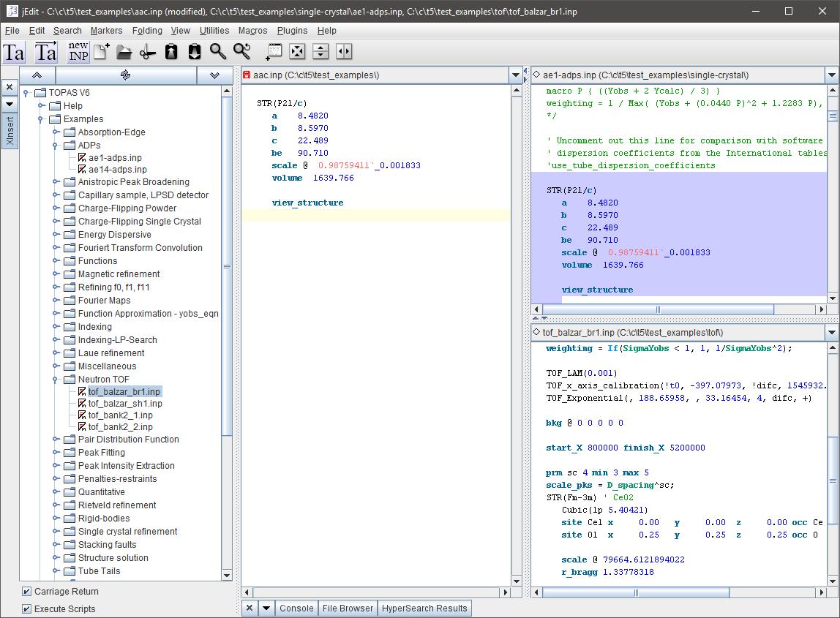Click the split vertically toolbar icon
This screenshot has height=618, width=840.
point(344,52)
